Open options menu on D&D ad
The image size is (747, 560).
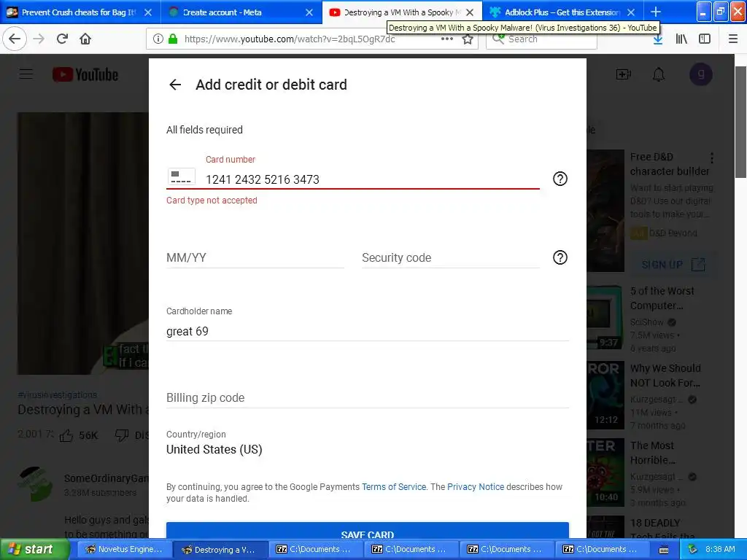tap(712, 158)
